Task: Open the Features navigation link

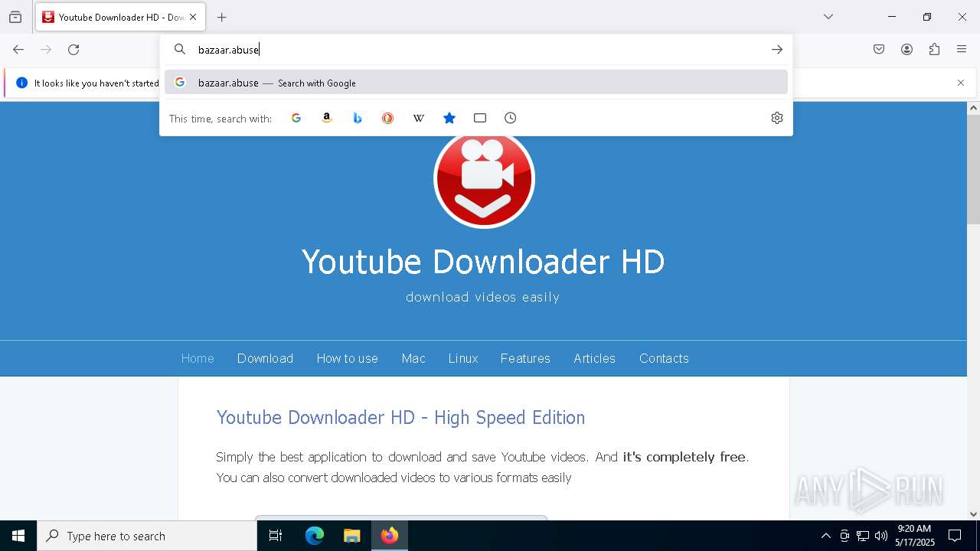Action: point(525,358)
